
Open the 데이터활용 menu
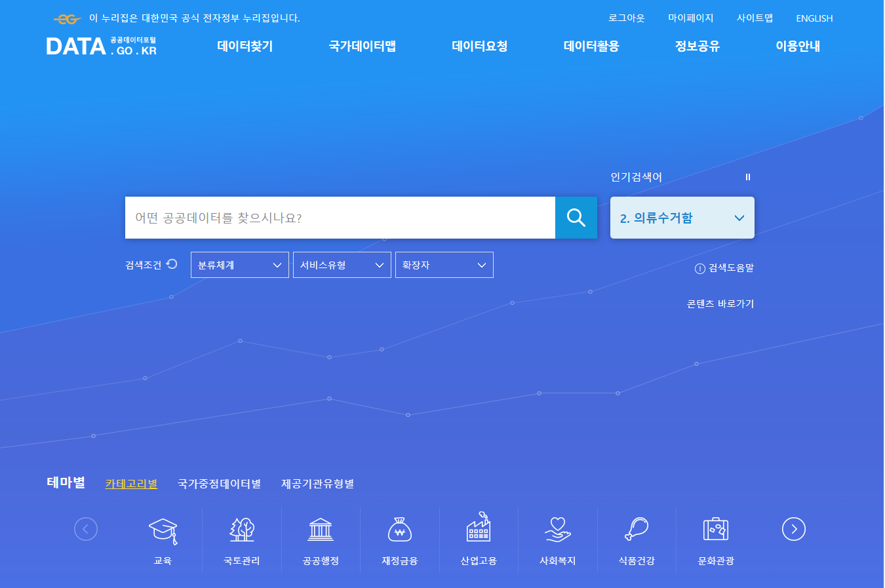tap(591, 46)
